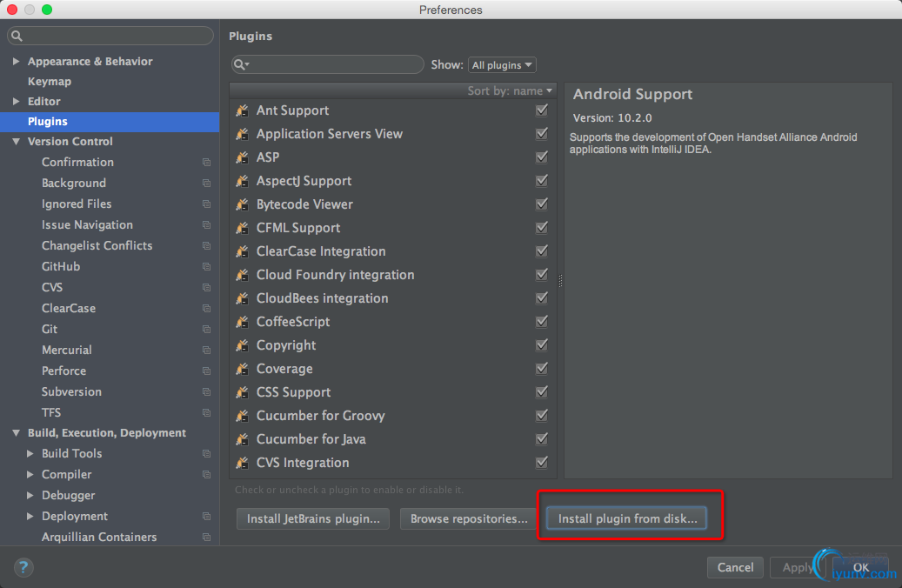Disable the Copyright plugin checkbox
The width and height of the screenshot is (902, 588).
[x=541, y=344]
